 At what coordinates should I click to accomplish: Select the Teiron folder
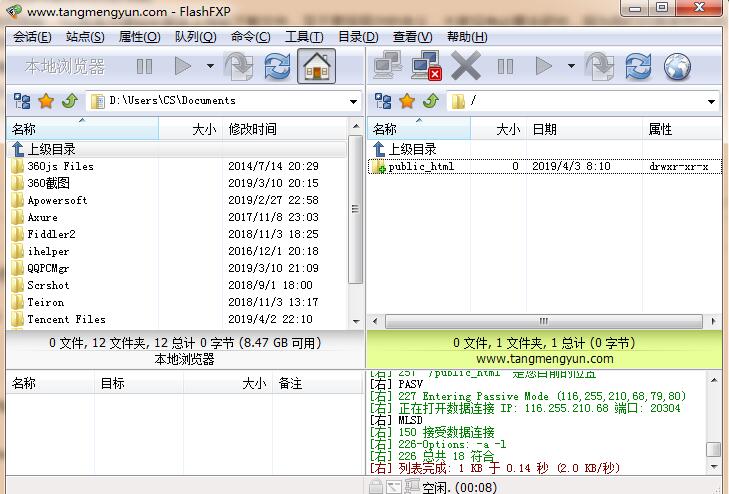tap(45, 302)
